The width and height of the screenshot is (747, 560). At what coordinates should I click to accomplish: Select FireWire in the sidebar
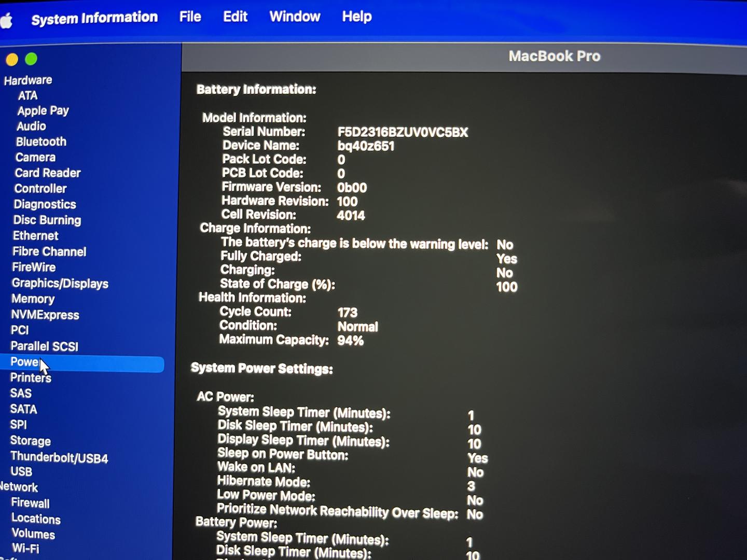tap(34, 268)
